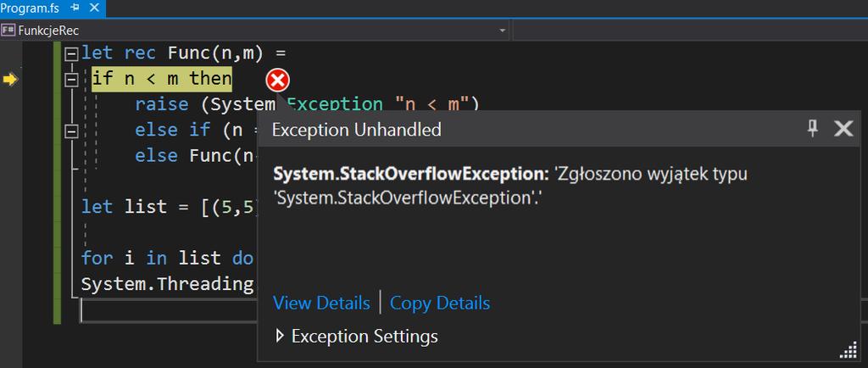
Task: Click the 'let list' code line
Action: [x=170, y=207]
